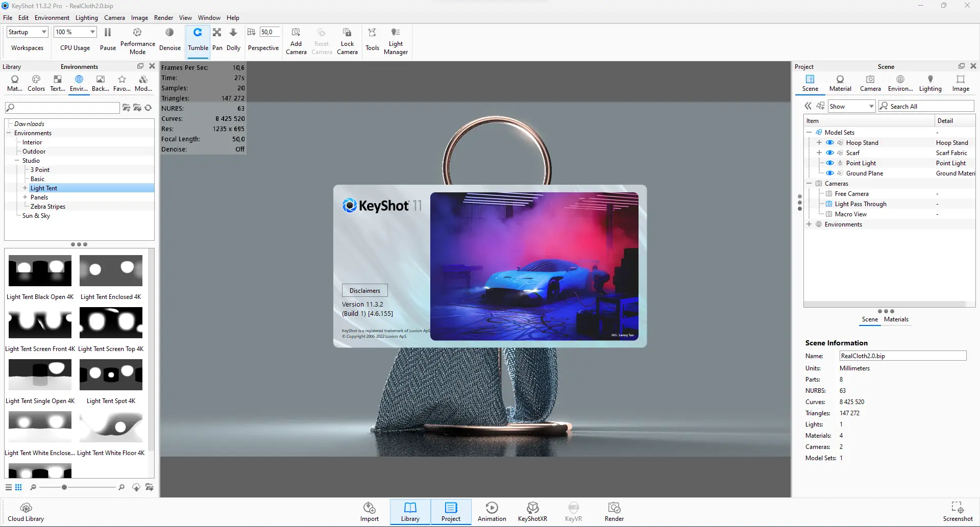This screenshot has height=527, width=980.
Task: Open the CPU Usage dropdown
Action: point(75,32)
